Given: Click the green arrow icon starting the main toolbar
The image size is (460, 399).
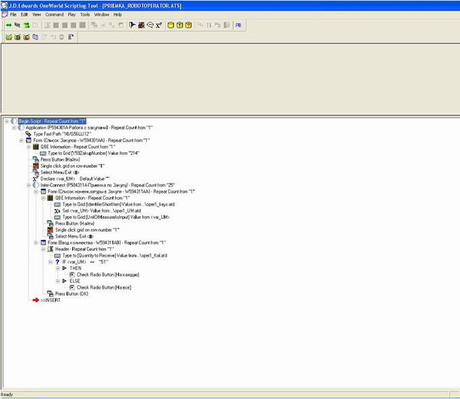Looking at the screenshot, I should click(x=9, y=25).
